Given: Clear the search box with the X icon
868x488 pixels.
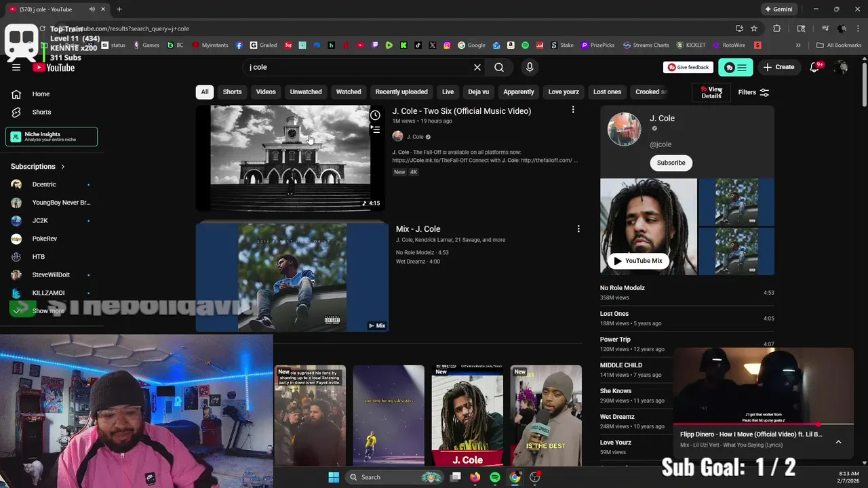Looking at the screenshot, I should 477,67.
